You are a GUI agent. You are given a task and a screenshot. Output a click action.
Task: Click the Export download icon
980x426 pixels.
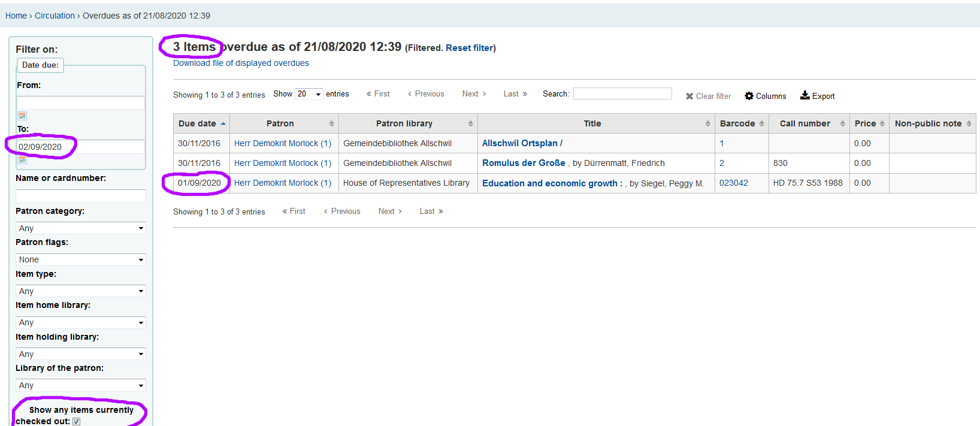(805, 95)
